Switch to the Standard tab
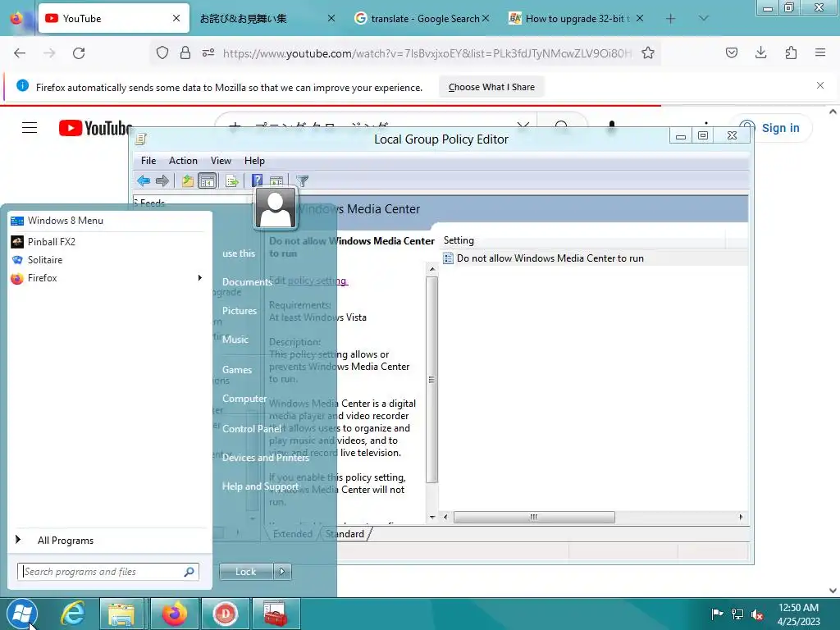The width and height of the screenshot is (840, 630). [345, 533]
